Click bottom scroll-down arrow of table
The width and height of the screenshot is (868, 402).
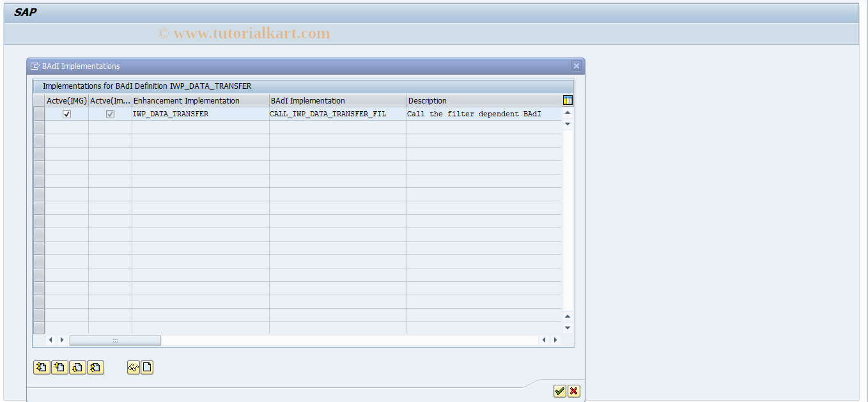568,327
